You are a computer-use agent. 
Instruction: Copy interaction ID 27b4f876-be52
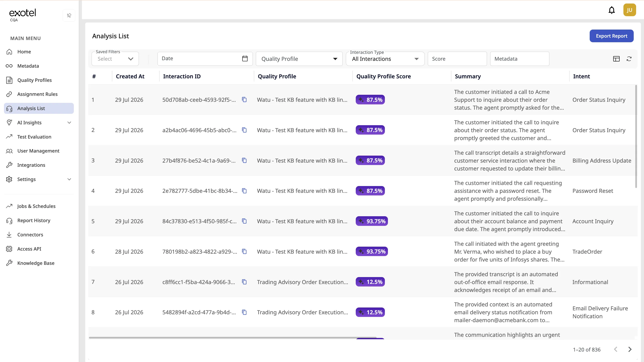(x=244, y=160)
